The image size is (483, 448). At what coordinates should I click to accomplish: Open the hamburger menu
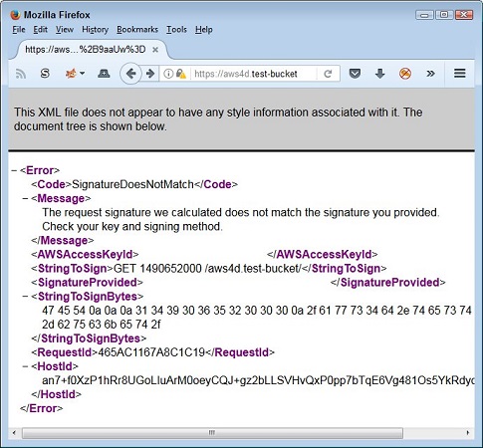coord(460,73)
